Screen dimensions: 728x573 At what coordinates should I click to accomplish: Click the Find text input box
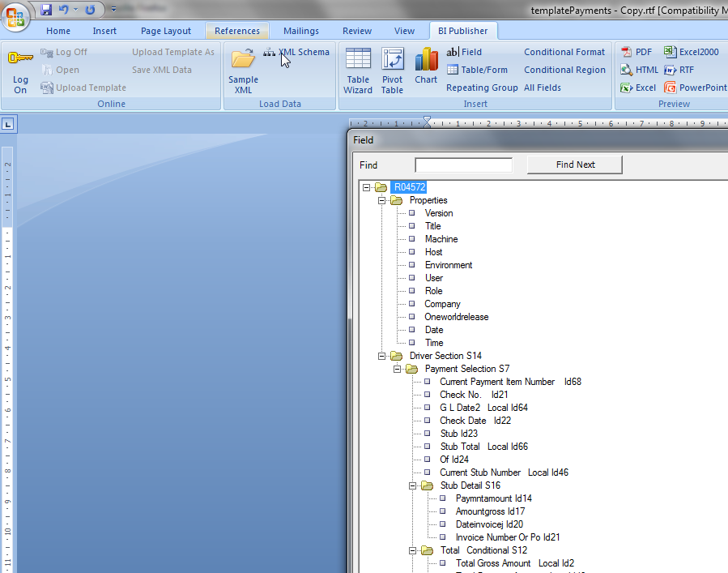pos(463,165)
